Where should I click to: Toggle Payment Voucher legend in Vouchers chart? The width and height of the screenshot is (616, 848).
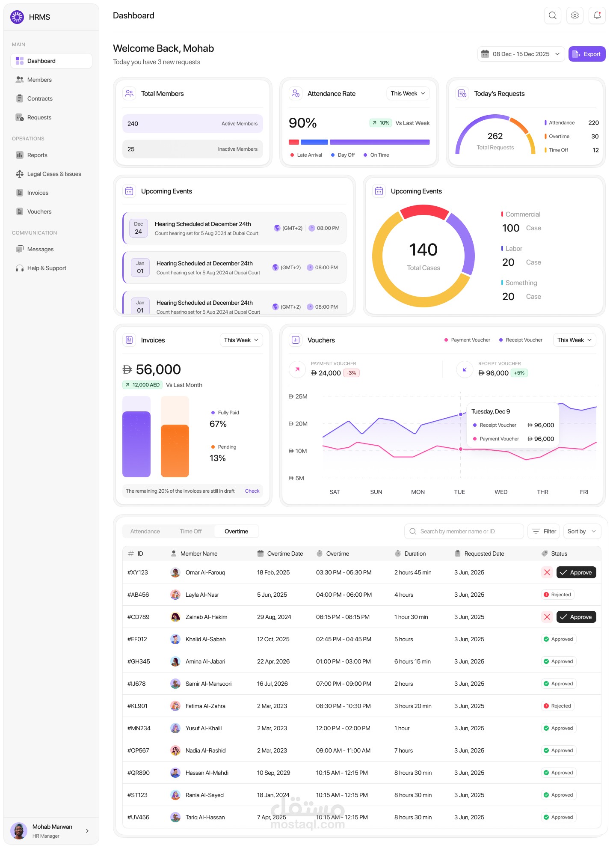tap(468, 340)
